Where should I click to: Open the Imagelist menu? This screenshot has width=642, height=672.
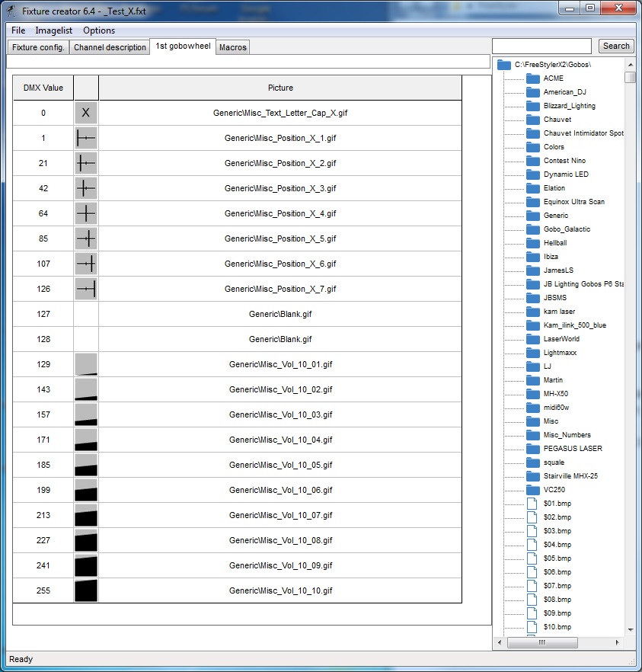point(54,30)
